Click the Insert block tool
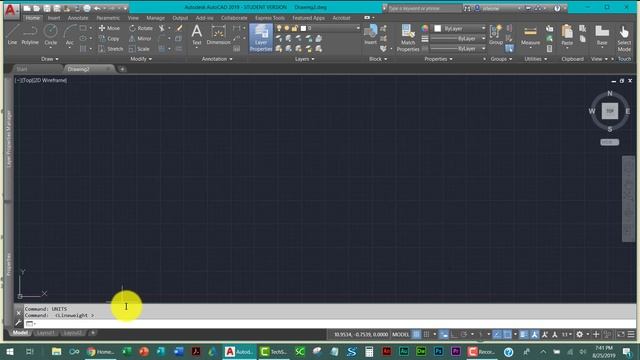This screenshot has height=360, width=640. click(371, 34)
